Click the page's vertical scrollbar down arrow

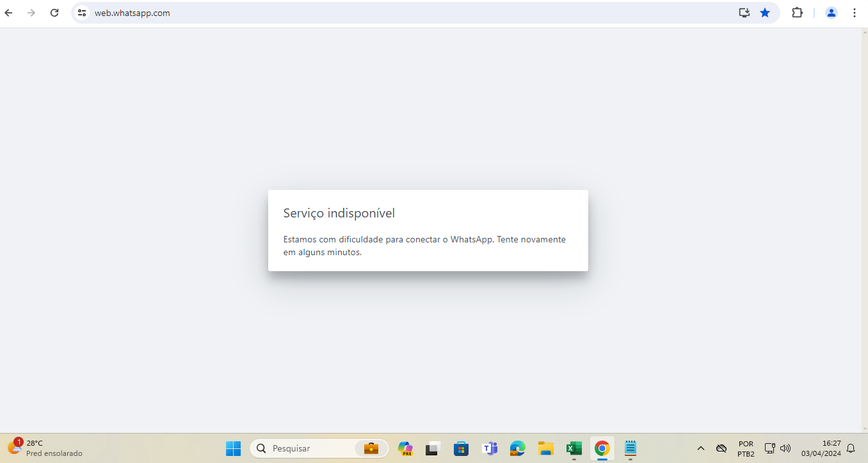click(864, 428)
